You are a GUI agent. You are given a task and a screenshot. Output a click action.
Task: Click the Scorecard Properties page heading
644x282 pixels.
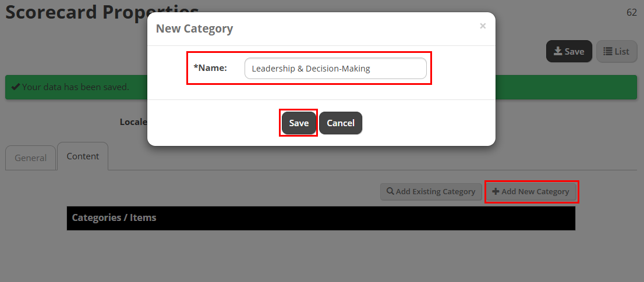pos(102,12)
